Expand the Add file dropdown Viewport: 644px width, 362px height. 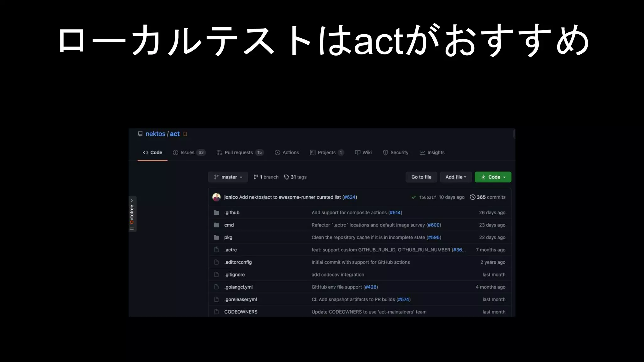pos(456,177)
